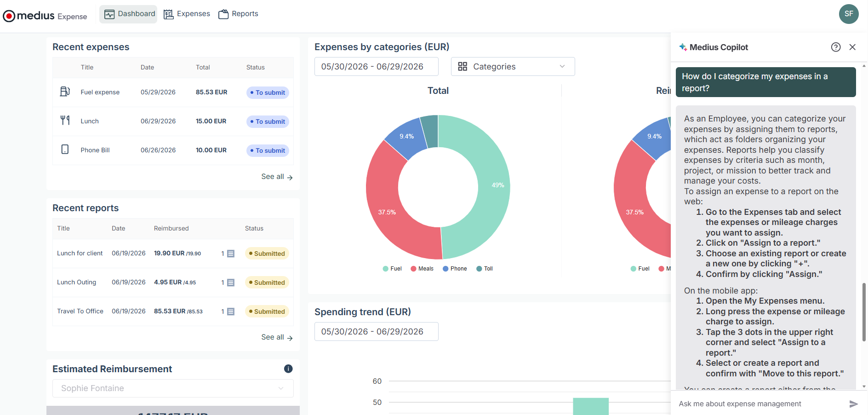See all recent expenses link
868x415 pixels.
[277, 177]
